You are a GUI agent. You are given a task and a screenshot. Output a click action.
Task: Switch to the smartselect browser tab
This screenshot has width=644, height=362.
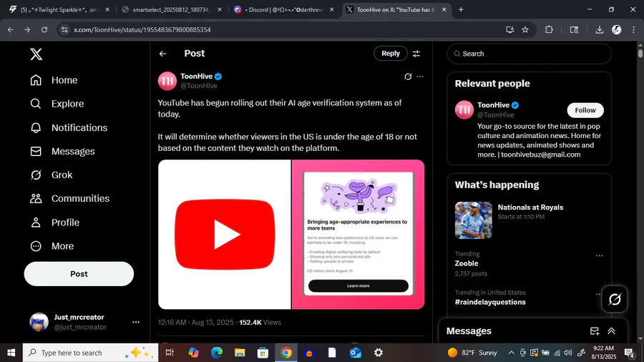[171, 9]
